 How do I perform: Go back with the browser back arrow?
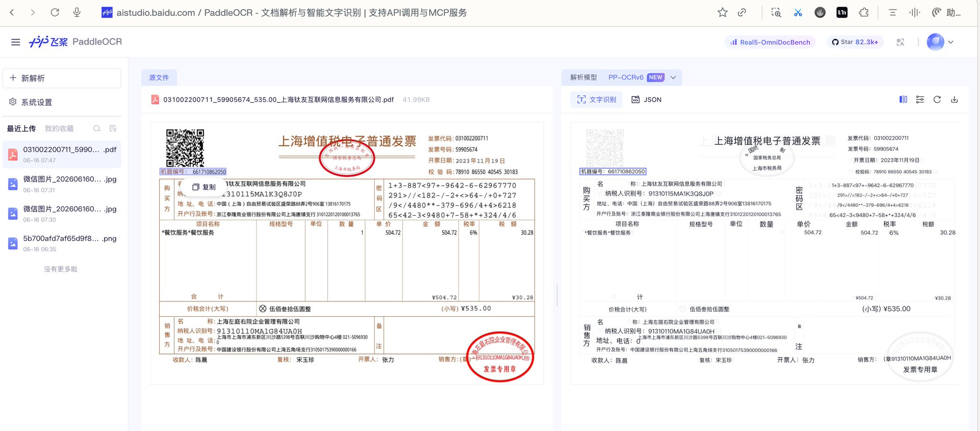[x=12, y=12]
